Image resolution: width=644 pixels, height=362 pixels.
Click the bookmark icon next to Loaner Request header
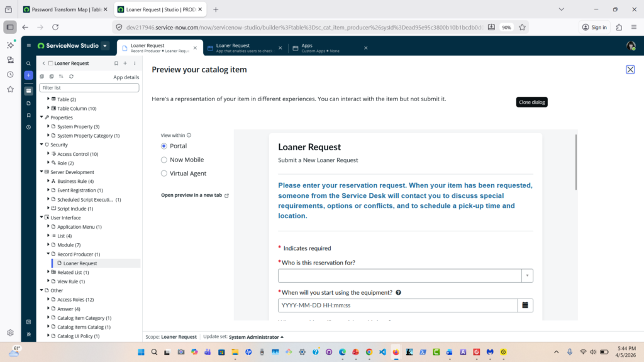(116, 63)
